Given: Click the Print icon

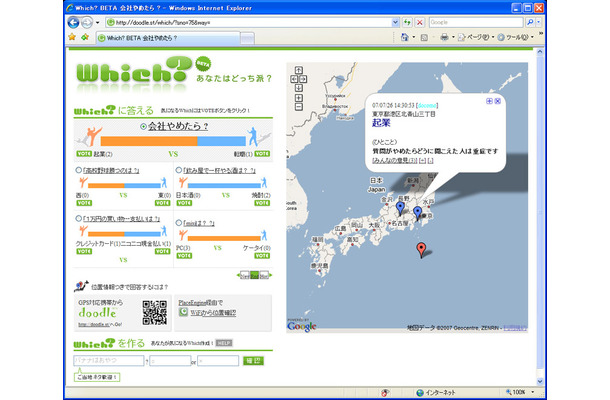Looking at the screenshot, I should coord(444,37).
